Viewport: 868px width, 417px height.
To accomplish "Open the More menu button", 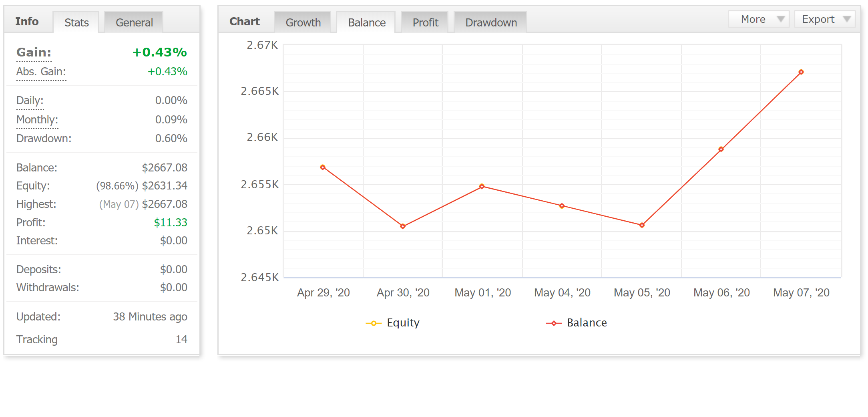I will pyautogui.click(x=758, y=19).
